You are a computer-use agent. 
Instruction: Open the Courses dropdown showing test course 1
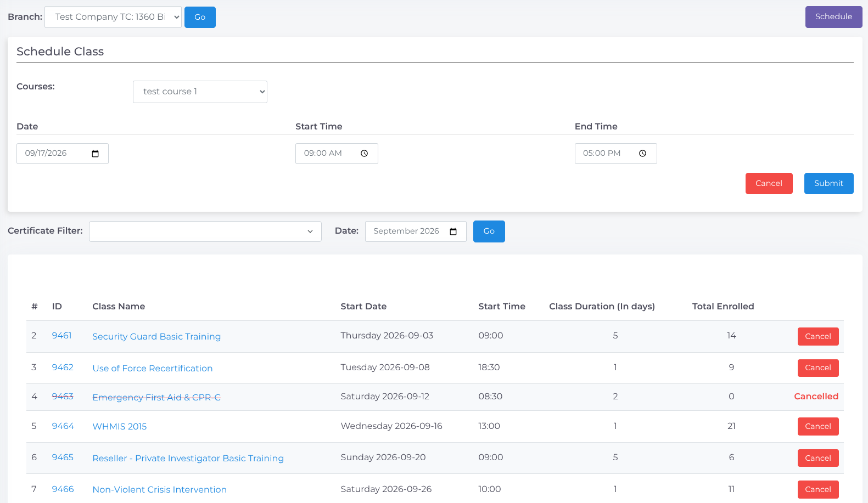[x=200, y=92]
